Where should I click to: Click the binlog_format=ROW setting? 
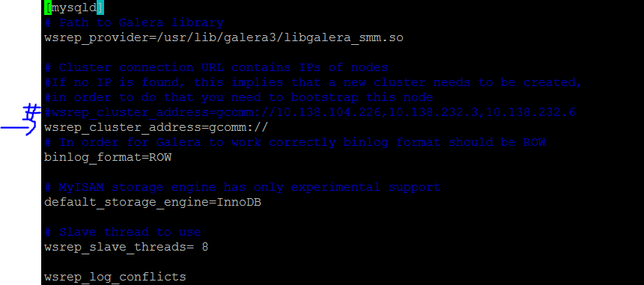[108, 158]
